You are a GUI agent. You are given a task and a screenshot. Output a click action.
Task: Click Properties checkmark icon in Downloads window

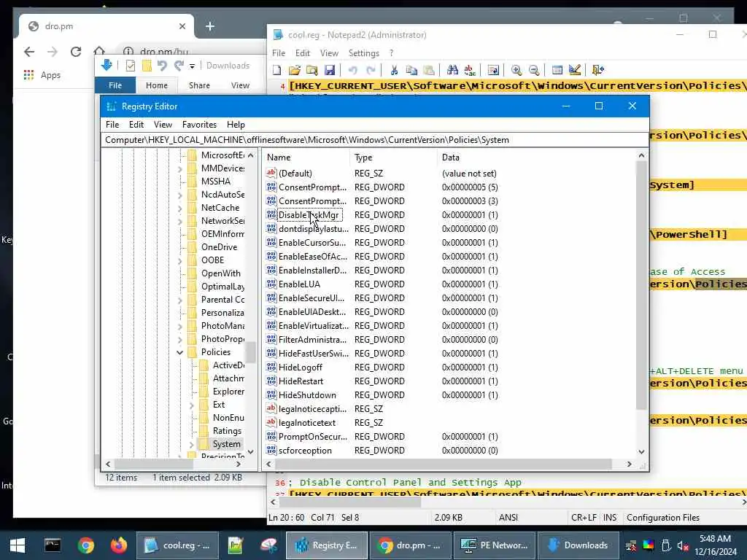coord(130,66)
